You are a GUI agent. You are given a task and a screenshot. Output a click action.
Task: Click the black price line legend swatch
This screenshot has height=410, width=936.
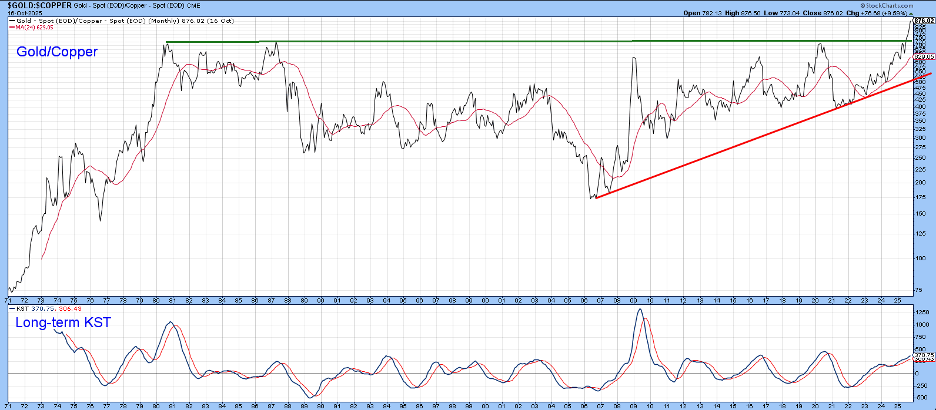click(x=10, y=20)
